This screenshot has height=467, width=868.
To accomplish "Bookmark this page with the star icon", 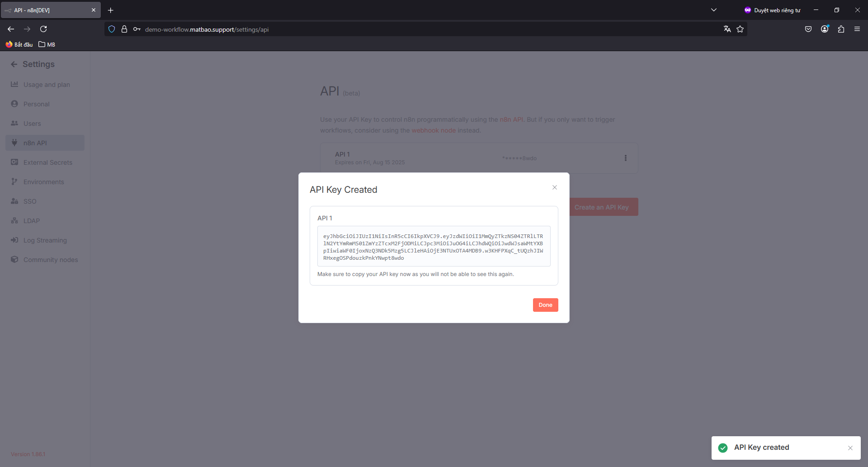I will [x=740, y=29].
